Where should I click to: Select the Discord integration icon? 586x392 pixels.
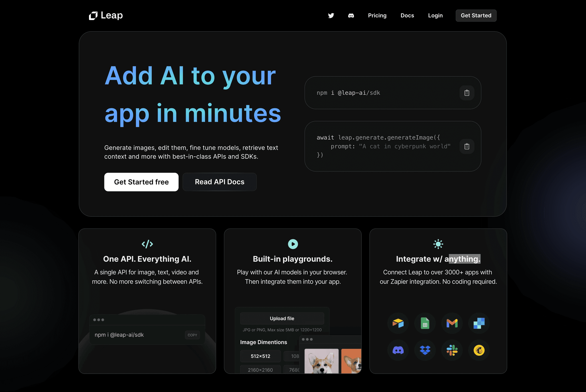(x=398, y=350)
